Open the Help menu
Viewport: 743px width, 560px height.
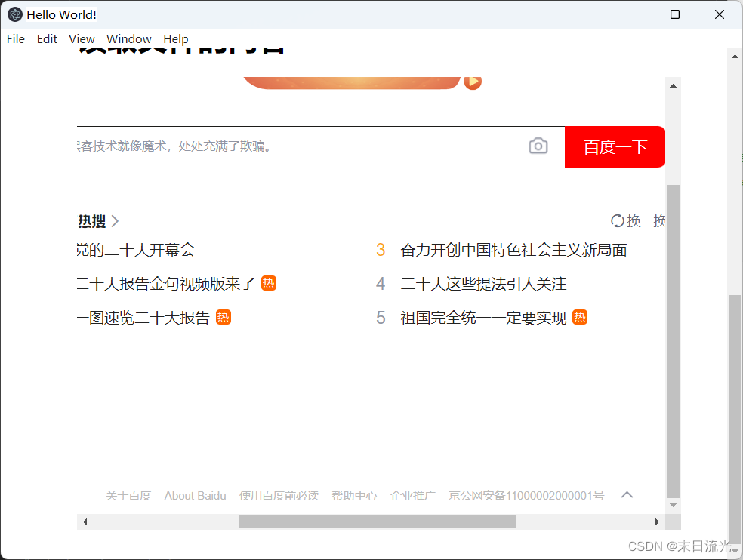tap(176, 38)
